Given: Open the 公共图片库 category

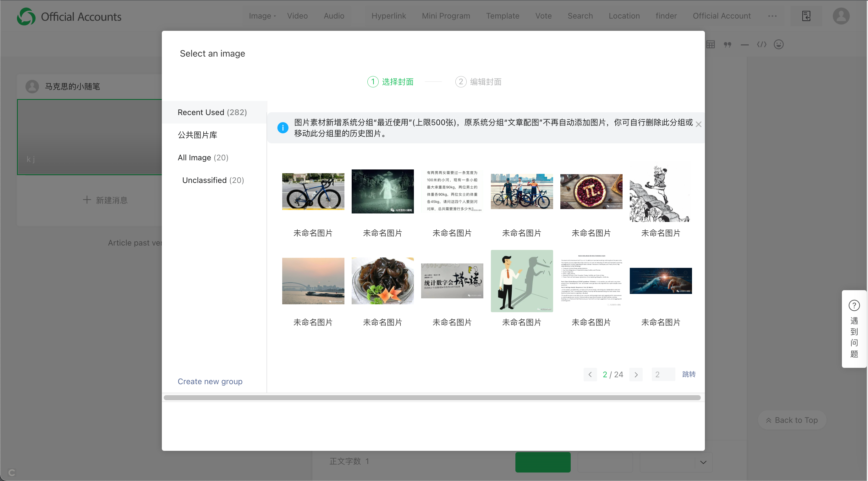Looking at the screenshot, I should pyautogui.click(x=197, y=135).
